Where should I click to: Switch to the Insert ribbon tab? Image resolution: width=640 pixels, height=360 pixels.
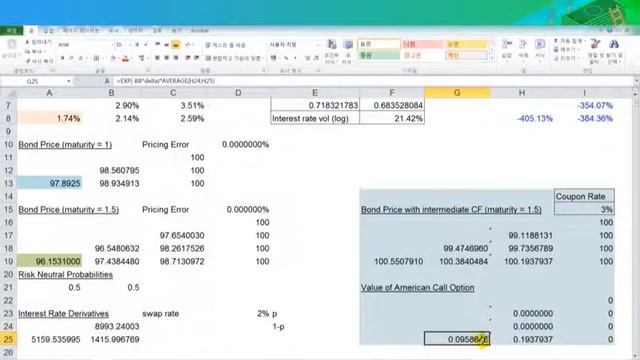pyautogui.click(x=49, y=31)
